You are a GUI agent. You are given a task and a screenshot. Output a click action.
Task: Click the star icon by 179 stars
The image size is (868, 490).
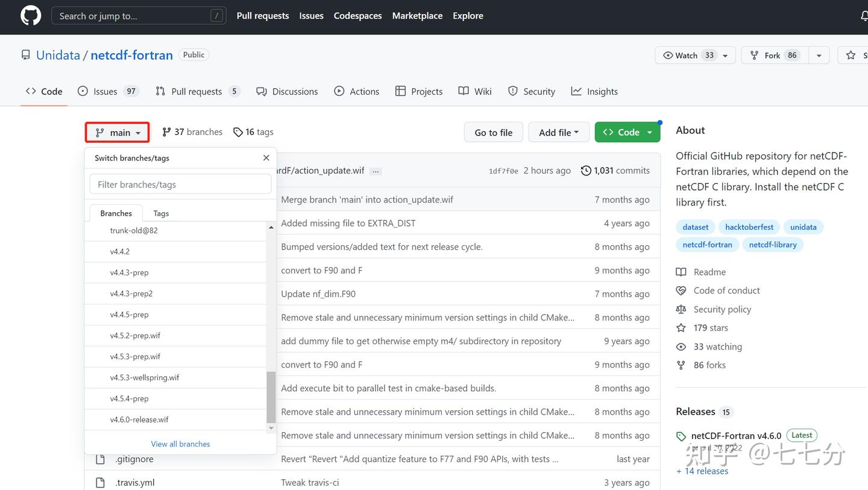(x=681, y=328)
